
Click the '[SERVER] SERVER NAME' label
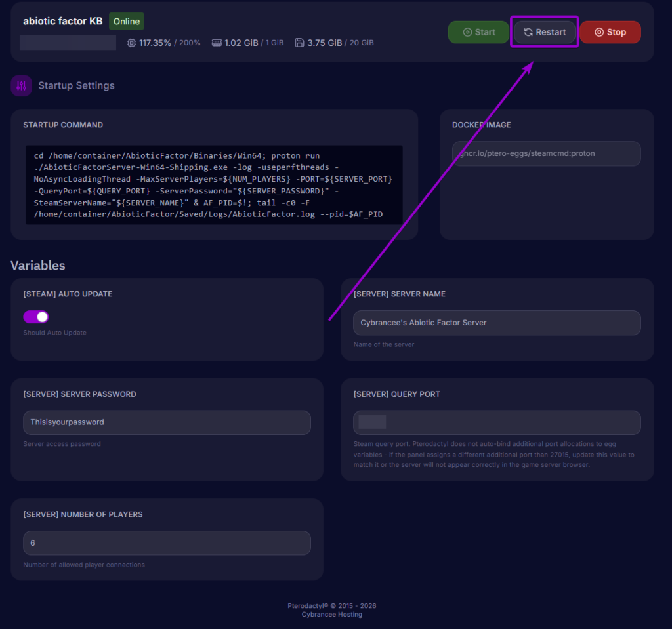400,294
